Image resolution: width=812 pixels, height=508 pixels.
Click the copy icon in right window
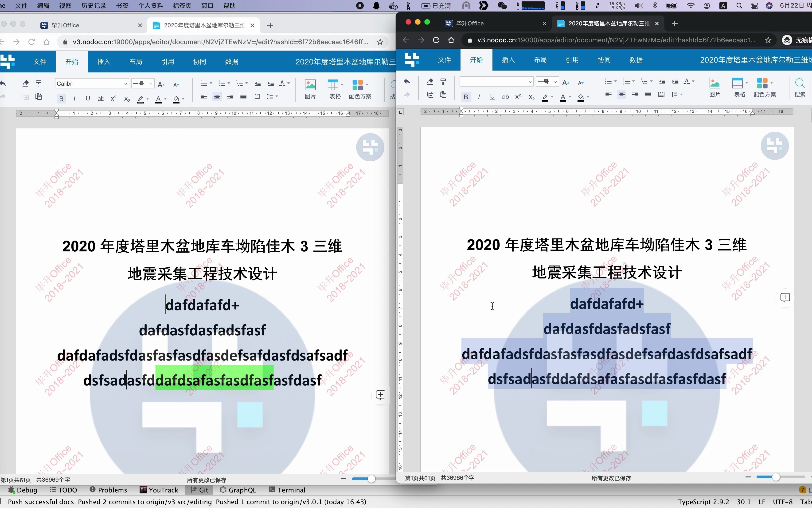(430, 95)
